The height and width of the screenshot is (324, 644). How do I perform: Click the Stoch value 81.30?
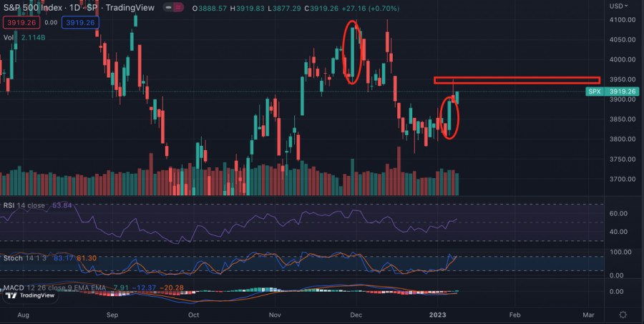(x=87, y=258)
